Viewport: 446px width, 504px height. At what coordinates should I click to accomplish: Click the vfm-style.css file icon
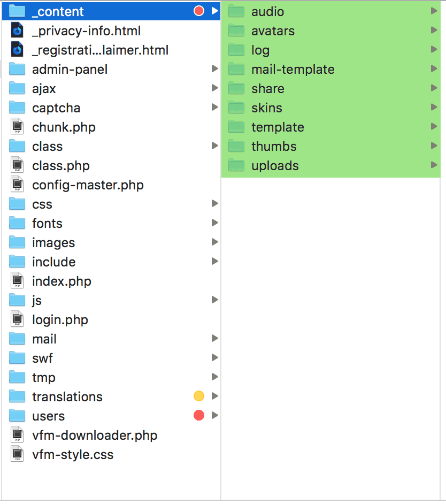pyautogui.click(x=17, y=455)
